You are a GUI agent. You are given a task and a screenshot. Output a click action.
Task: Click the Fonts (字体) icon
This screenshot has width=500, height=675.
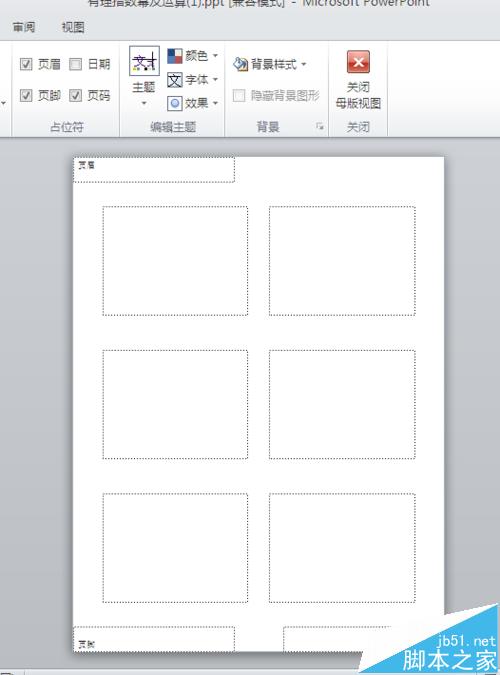[174, 80]
